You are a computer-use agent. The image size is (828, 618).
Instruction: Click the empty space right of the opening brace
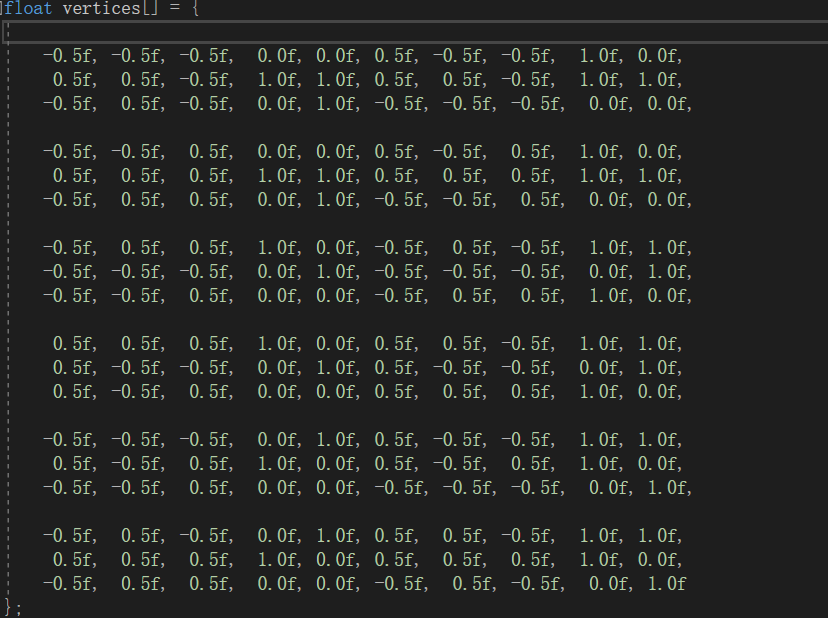pos(475,8)
